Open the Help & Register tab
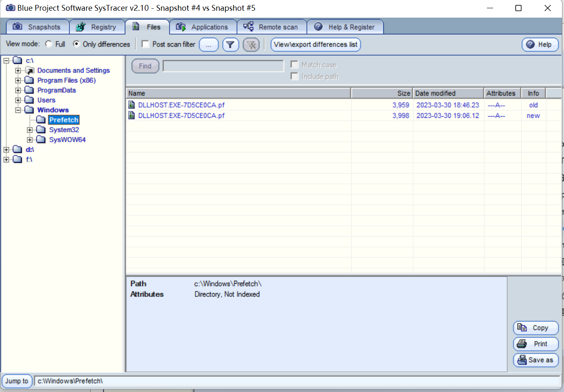The height and width of the screenshot is (392, 564). [x=345, y=27]
